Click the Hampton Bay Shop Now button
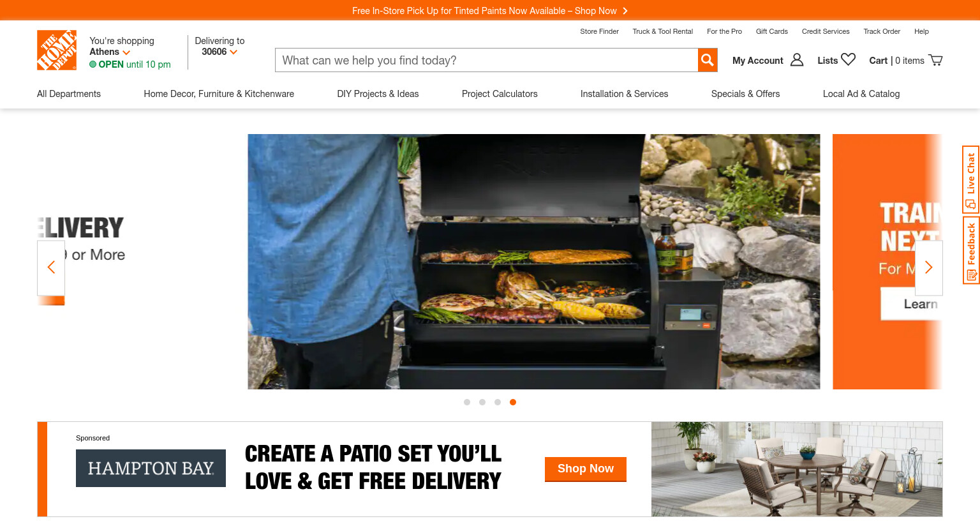This screenshot has width=980, height=526. coord(586,469)
